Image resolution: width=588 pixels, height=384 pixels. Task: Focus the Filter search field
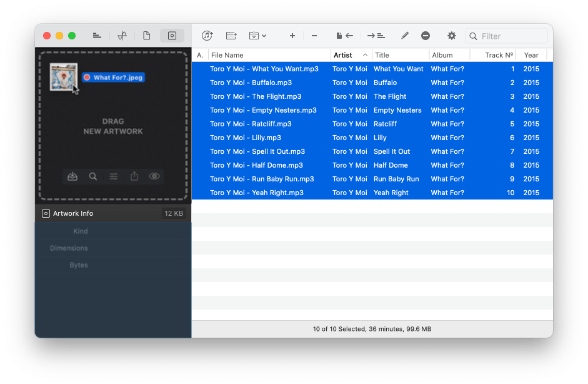[506, 36]
